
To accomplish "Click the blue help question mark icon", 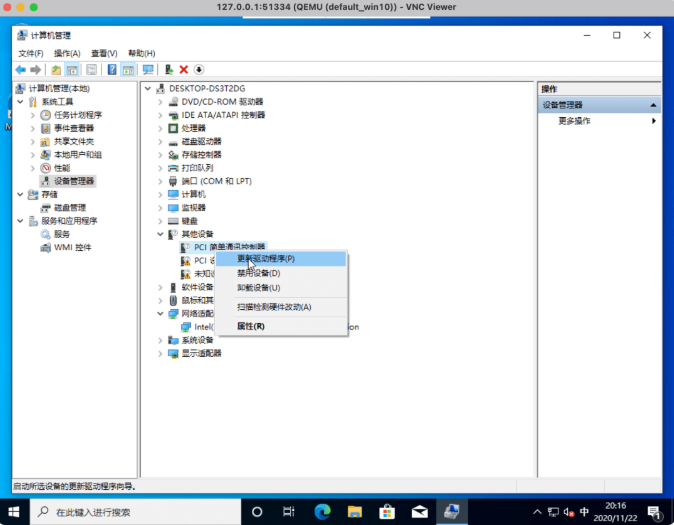I will point(112,69).
